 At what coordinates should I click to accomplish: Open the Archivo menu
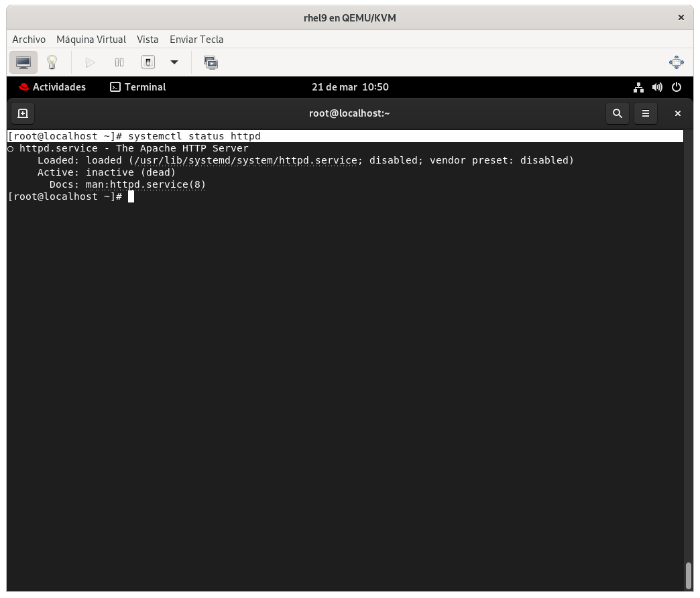[x=29, y=40]
